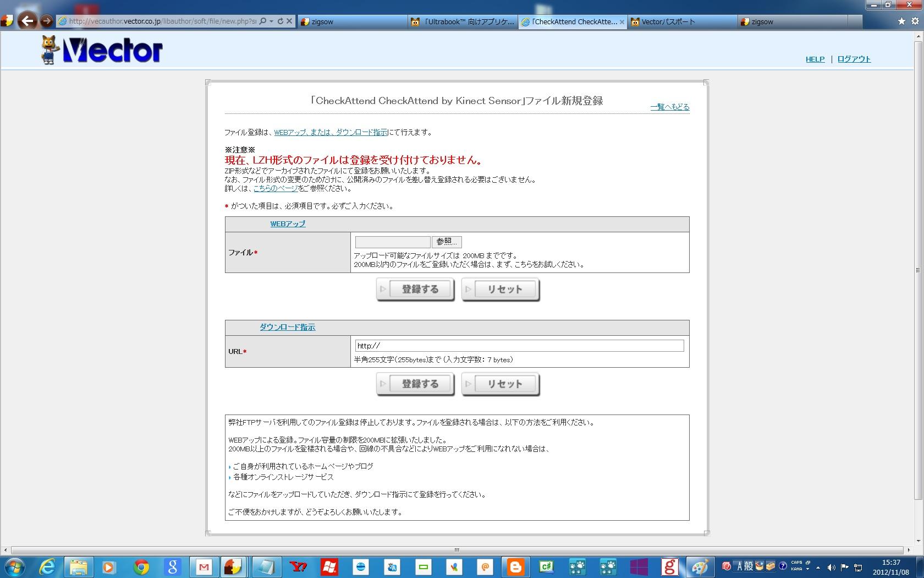The height and width of the screenshot is (578, 924).
Task: Click the Action Center flag in system tray
Action: coord(845,567)
